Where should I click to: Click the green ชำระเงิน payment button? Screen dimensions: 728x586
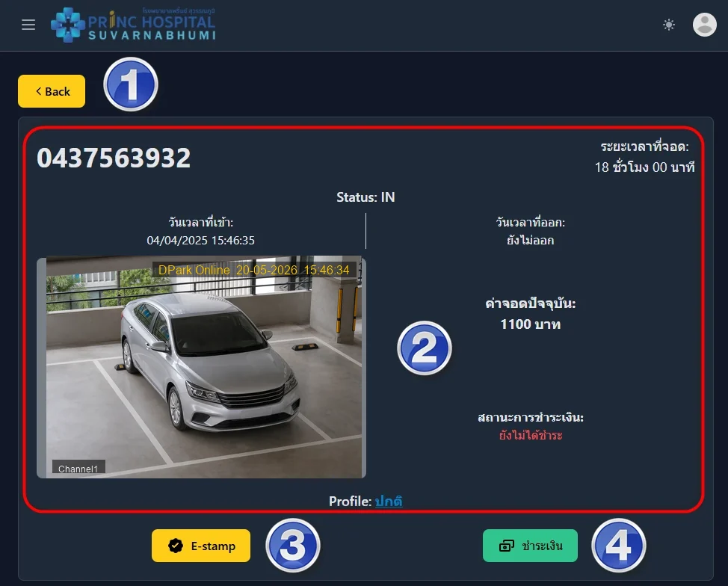530,546
